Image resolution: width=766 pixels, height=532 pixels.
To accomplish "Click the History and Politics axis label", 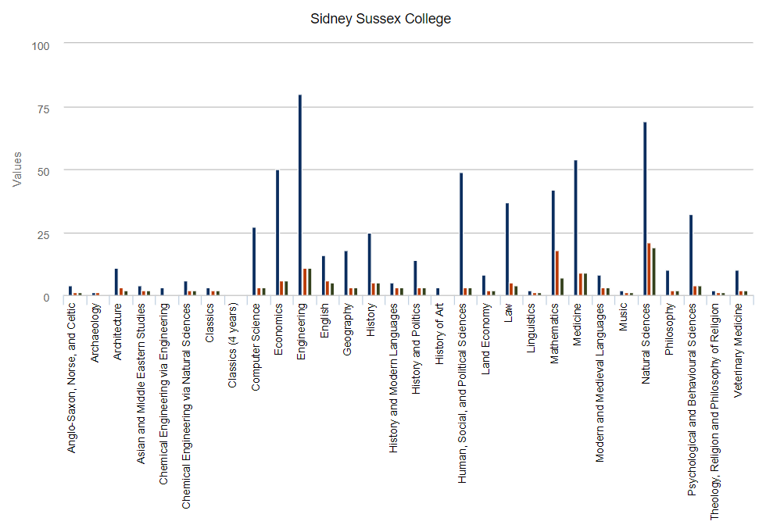I will click(416, 348).
